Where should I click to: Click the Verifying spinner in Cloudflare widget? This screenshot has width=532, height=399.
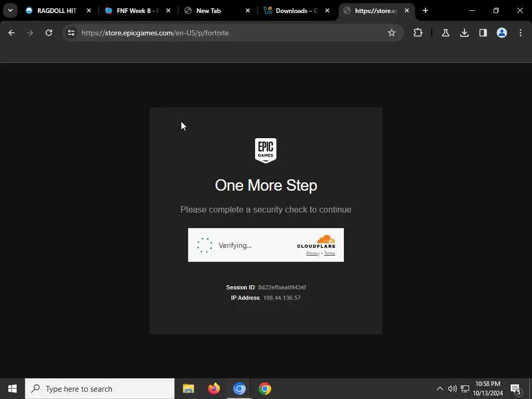[205, 245]
